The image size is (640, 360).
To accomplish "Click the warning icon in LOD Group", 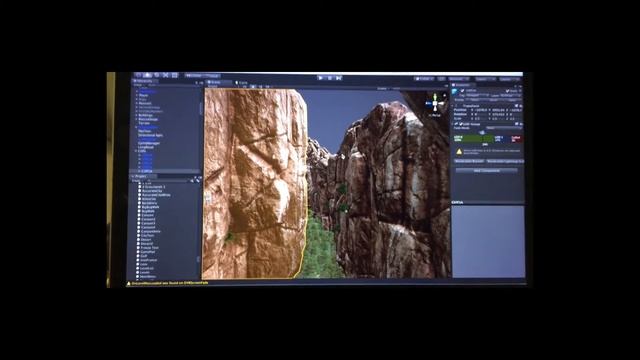I will (459, 151).
